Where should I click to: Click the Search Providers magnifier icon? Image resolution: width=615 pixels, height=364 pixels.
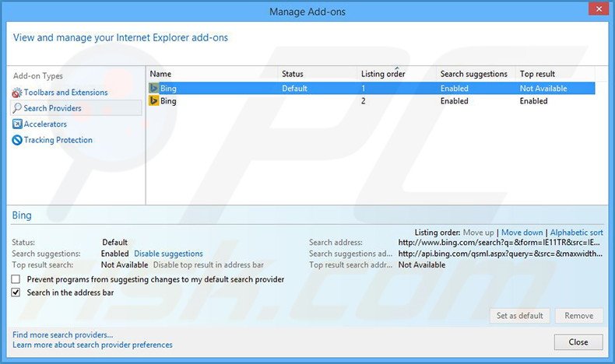[17, 108]
